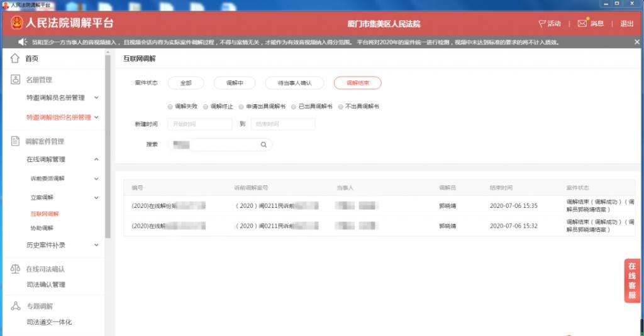Click the 结束时间 column header

click(501, 188)
